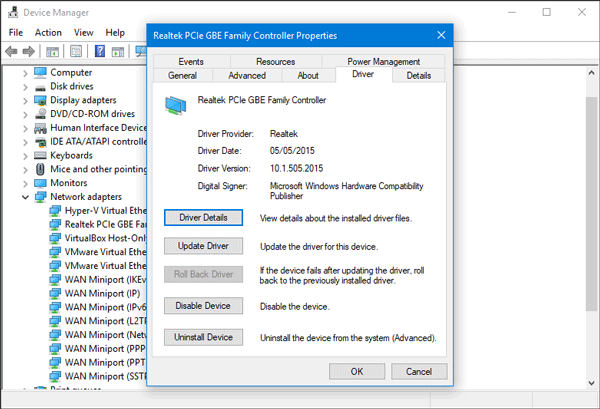Viewport: 600px width, 409px height.
Task: Expand the Disk drives node
Action: [25, 87]
